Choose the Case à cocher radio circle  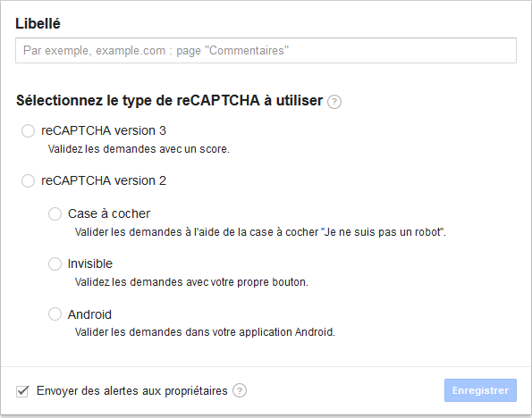point(55,214)
